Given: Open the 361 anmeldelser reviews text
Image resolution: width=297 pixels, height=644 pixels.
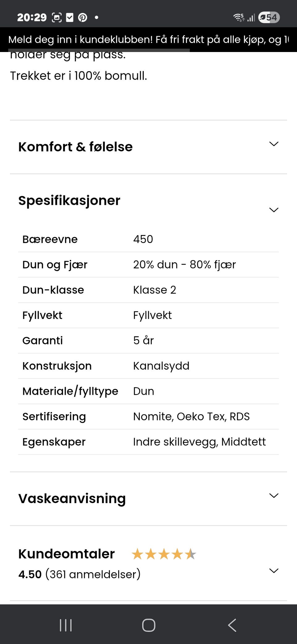Looking at the screenshot, I should point(93,574).
